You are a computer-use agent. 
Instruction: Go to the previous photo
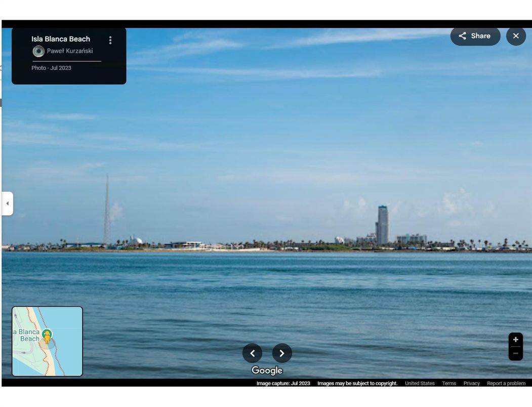252,353
